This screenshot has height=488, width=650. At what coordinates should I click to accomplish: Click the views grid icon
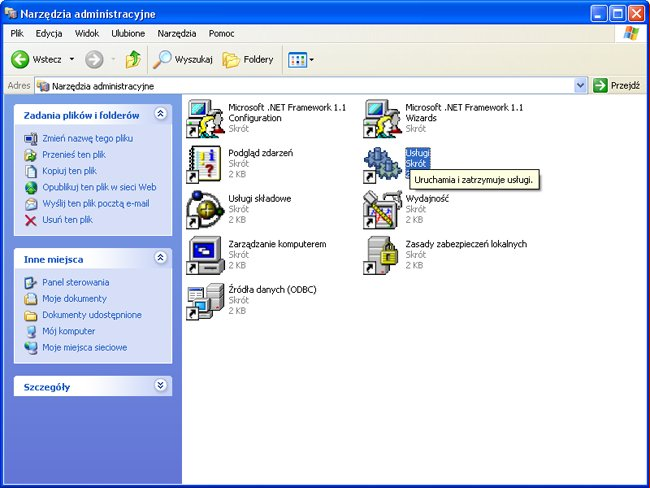coord(297,60)
